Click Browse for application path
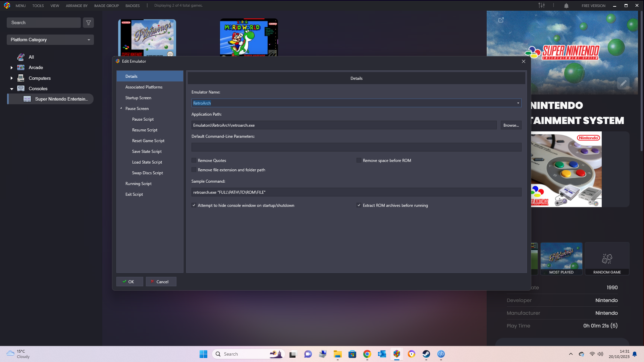Screen dimensions: 644x362 point(511,125)
